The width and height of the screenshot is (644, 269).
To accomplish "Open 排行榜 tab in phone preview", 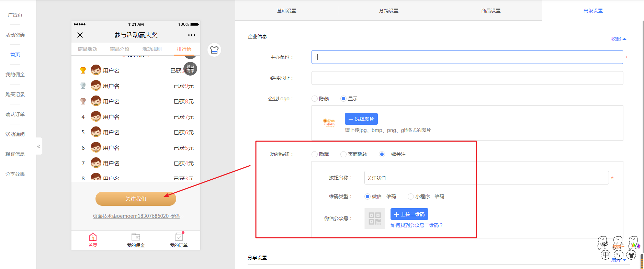I will [184, 49].
